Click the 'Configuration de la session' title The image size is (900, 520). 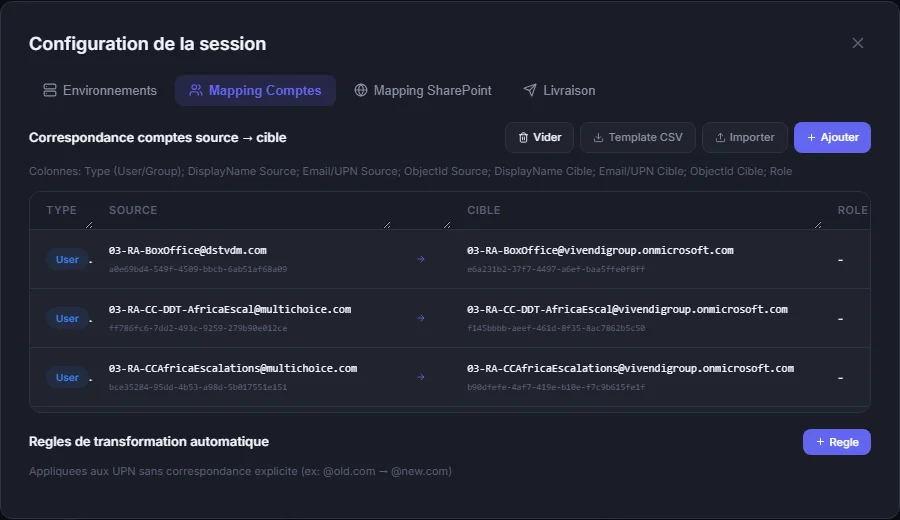[x=148, y=44]
